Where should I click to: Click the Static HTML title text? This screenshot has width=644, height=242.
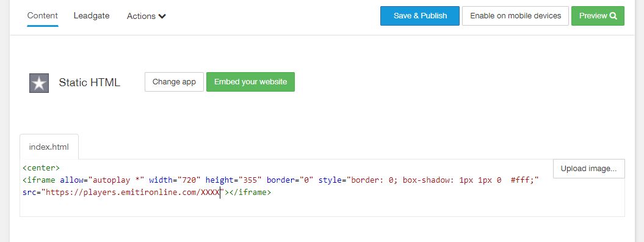[90, 82]
